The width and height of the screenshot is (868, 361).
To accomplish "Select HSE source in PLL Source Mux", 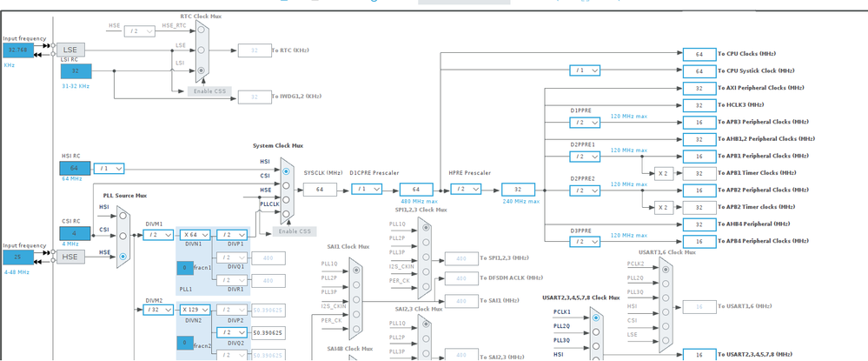I will (x=123, y=257).
